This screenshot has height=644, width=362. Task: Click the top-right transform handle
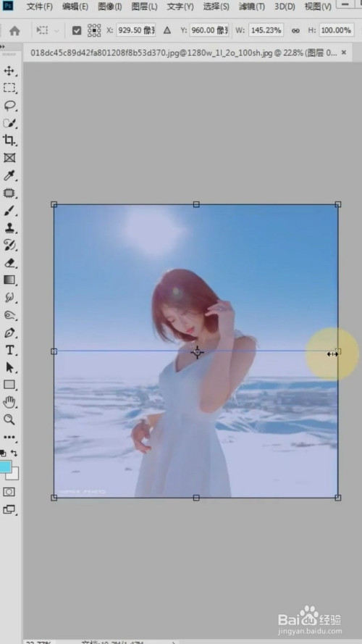pos(338,204)
